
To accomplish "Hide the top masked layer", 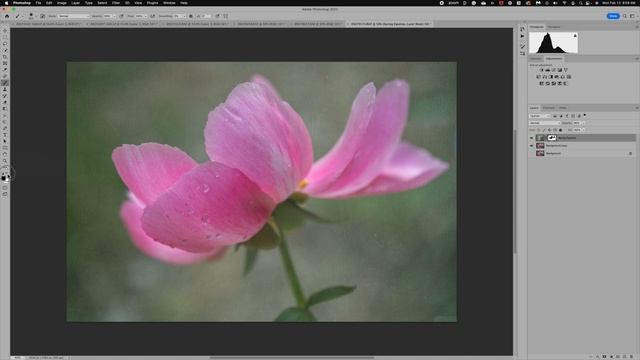I will point(531,138).
